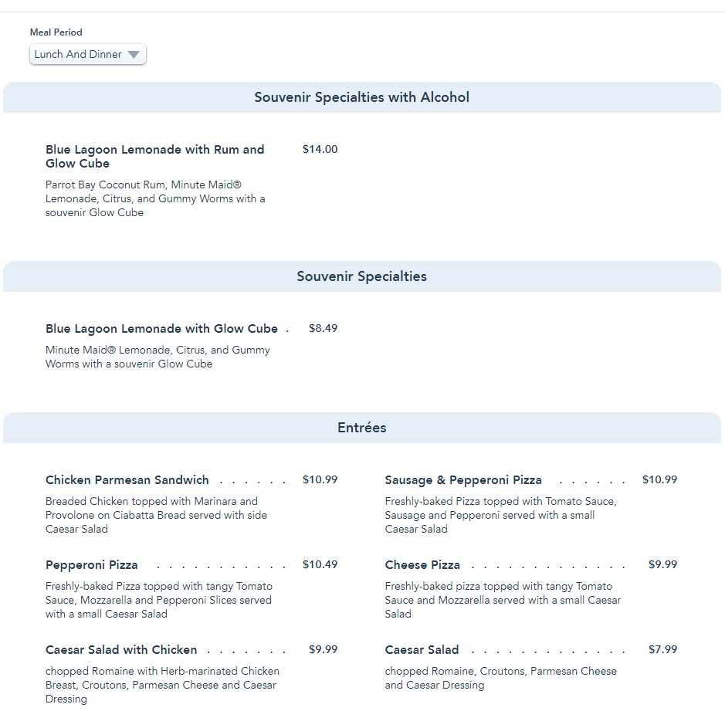This screenshot has height=728, width=725.
Task: Click the Parrot Bay Coconut Rum description
Action: [x=155, y=198]
